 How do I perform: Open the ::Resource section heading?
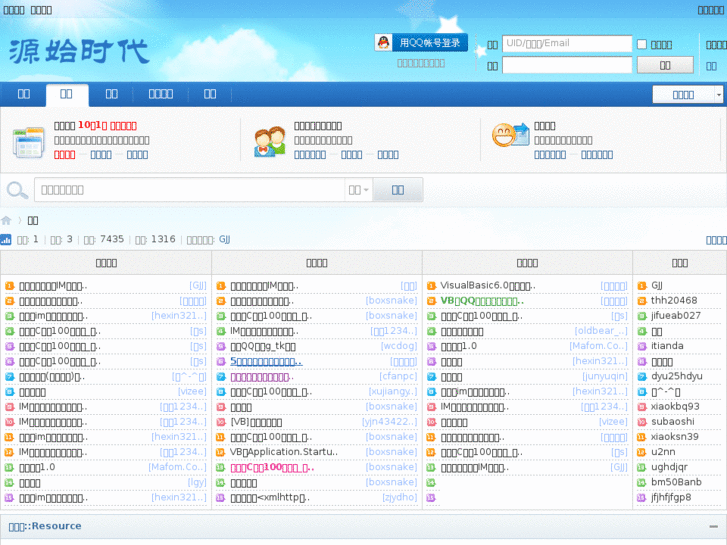click(x=45, y=526)
